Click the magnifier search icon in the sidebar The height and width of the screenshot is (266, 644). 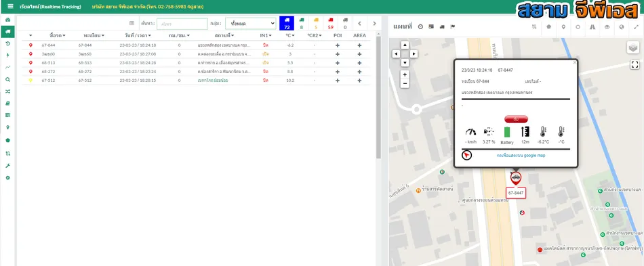(7, 79)
